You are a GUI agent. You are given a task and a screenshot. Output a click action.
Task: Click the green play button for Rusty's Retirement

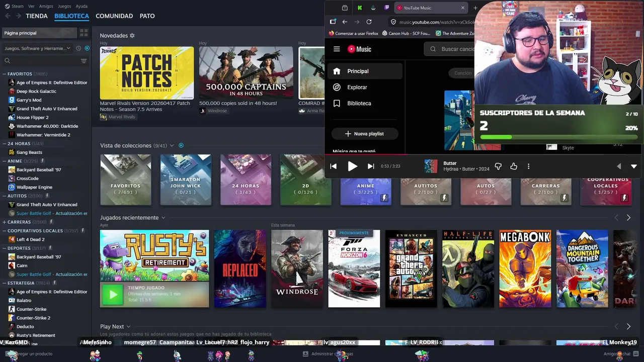pyautogui.click(x=113, y=295)
